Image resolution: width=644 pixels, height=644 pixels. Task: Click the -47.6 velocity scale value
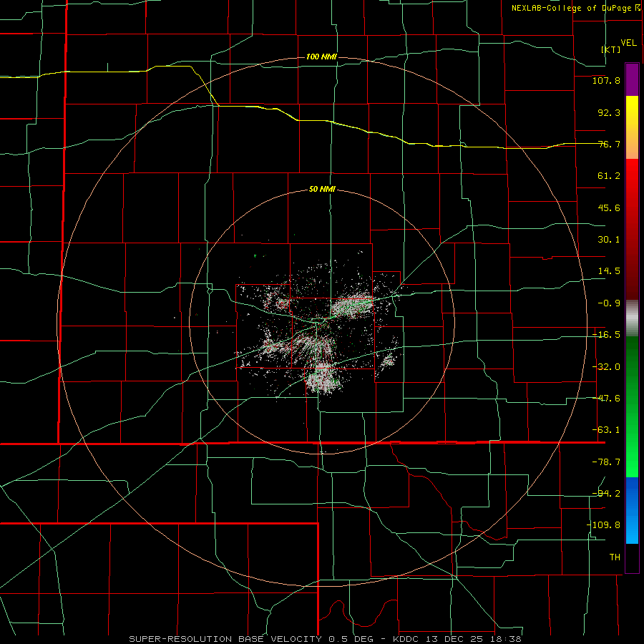pos(606,399)
